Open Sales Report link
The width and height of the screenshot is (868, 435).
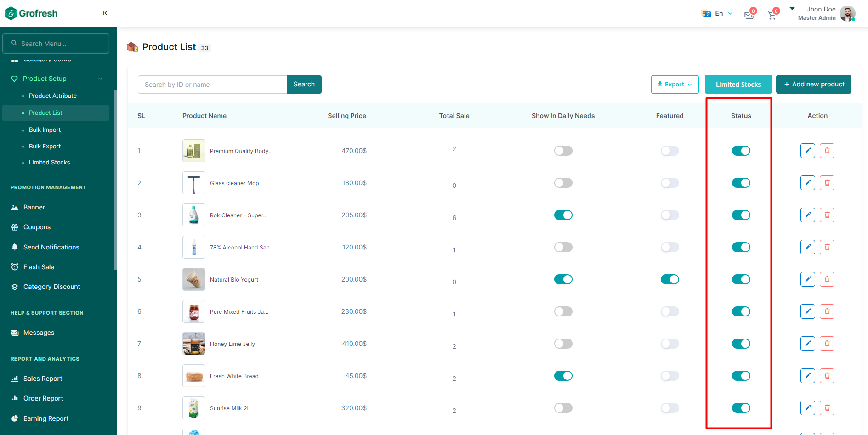coord(43,379)
